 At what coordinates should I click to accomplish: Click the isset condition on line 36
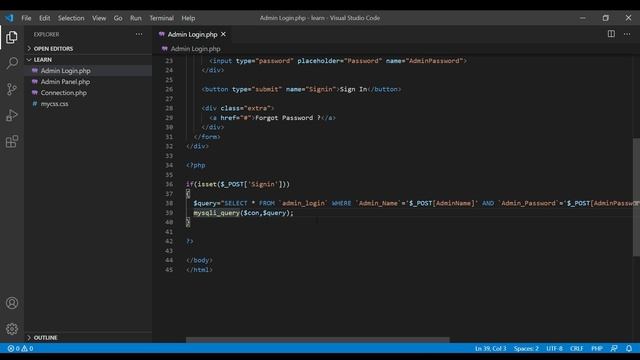click(238, 184)
